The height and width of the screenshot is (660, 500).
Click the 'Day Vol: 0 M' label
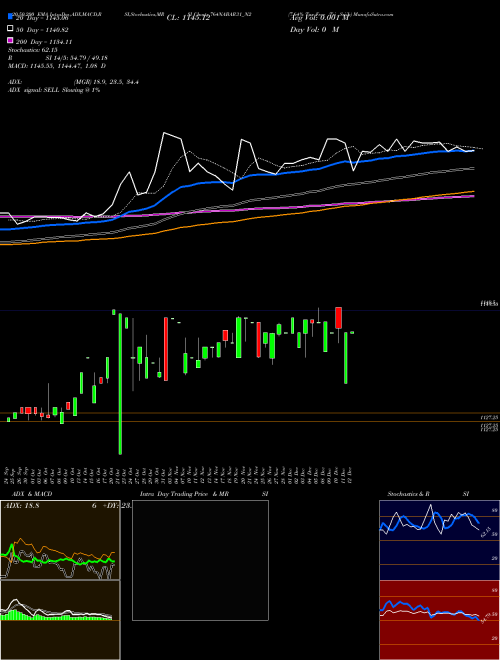point(314,29)
